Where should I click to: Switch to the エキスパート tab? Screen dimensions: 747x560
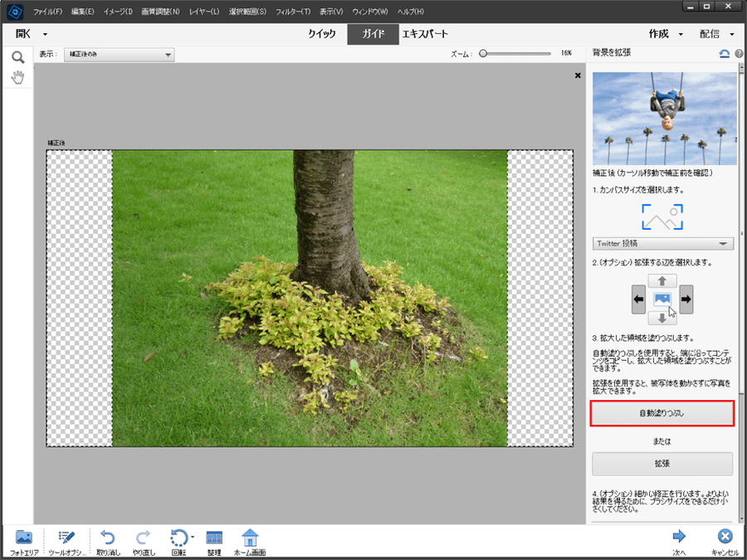click(425, 34)
